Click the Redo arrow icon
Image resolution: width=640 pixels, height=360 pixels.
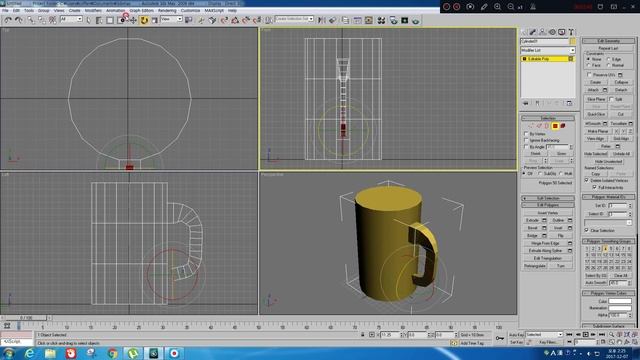pos(19,20)
